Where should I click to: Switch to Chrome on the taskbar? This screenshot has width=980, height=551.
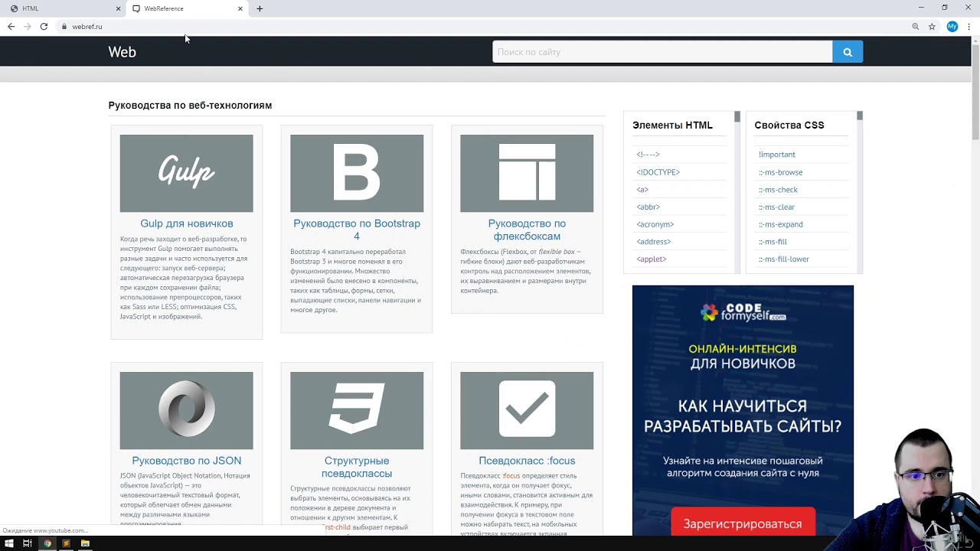coord(47,543)
